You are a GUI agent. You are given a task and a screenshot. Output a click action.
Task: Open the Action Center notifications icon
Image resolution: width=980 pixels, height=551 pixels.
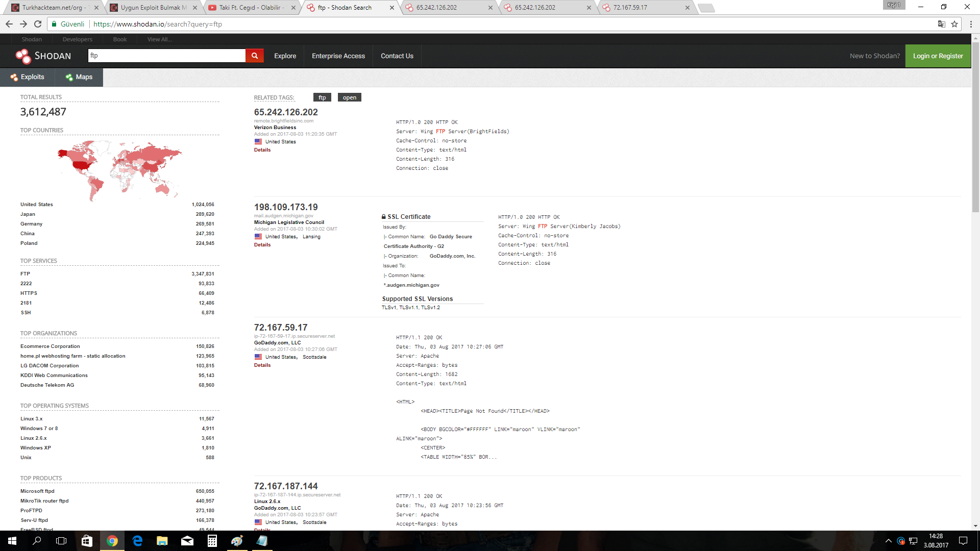pyautogui.click(x=963, y=541)
